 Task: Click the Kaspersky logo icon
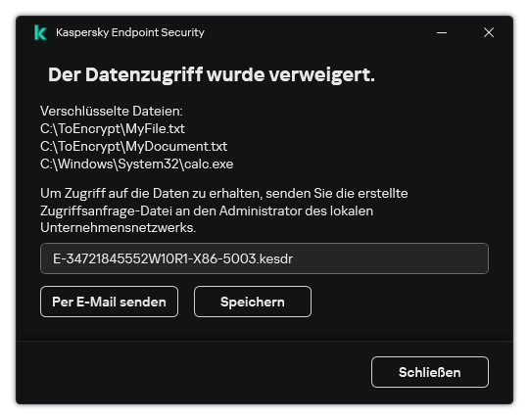point(40,32)
